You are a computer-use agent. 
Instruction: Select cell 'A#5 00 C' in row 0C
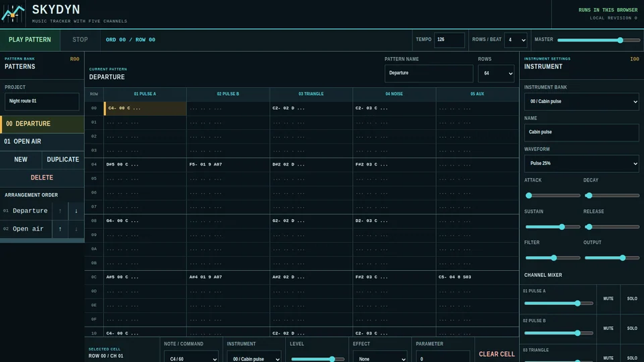click(x=145, y=277)
